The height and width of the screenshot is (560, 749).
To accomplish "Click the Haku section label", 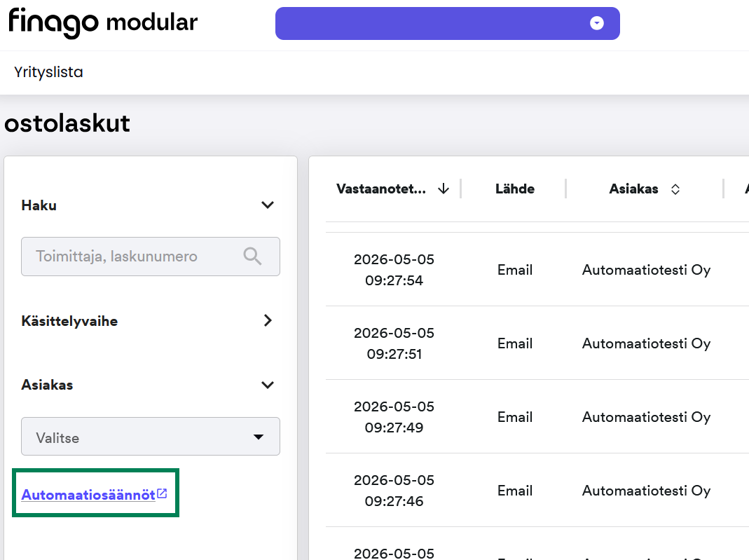I will click(39, 205).
